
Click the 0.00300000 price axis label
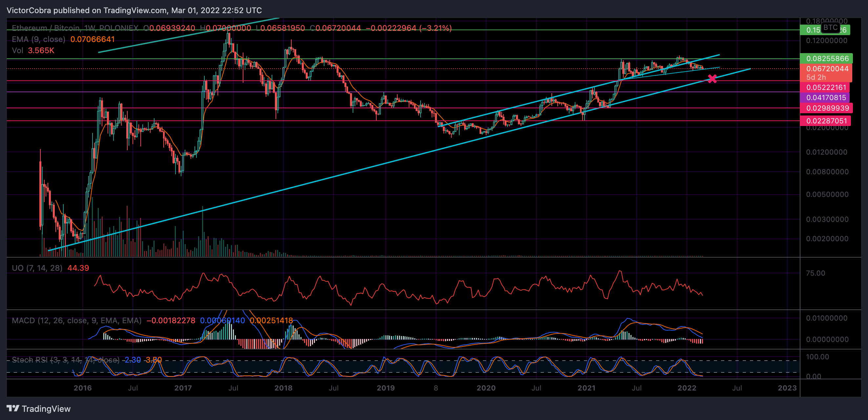click(x=827, y=220)
